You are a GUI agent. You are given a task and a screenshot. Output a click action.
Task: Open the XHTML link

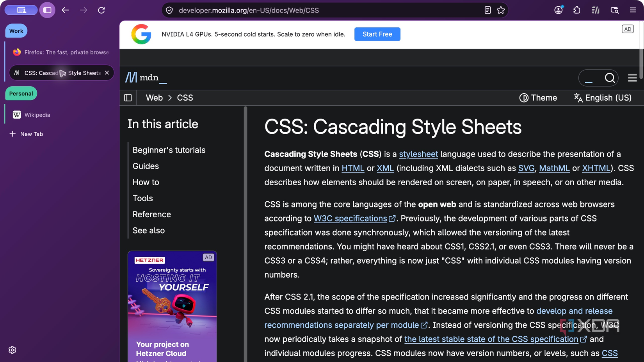click(596, 168)
